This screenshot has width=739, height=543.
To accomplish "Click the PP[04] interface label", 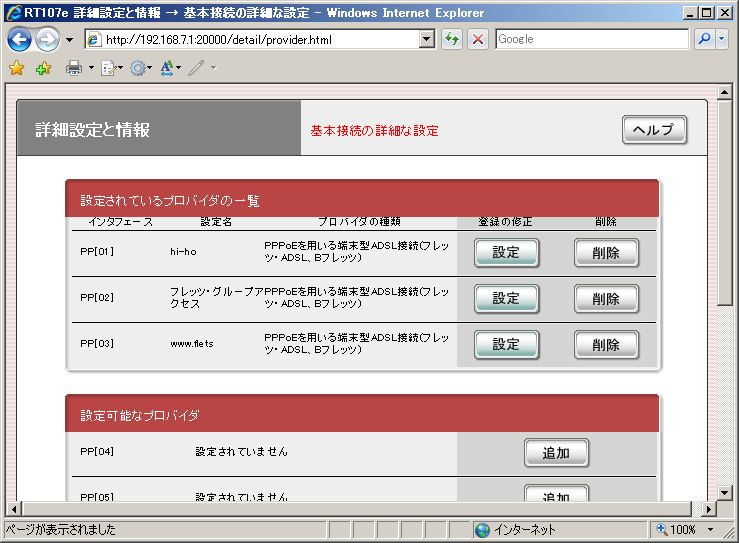I will pyautogui.click(x=97, y=452).
